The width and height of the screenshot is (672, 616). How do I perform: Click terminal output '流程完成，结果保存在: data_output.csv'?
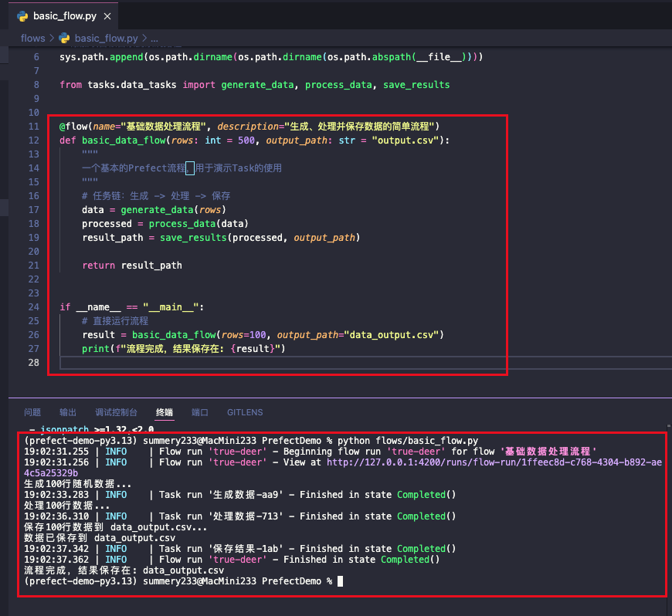tap(124, 570)
